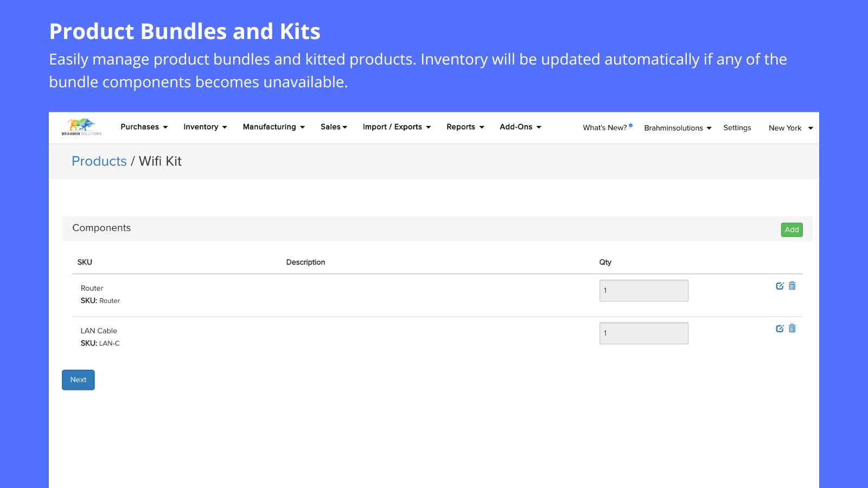Viewport: 868px width, 488px height.
Task: Navigate back to Products breadcrumb
Action: 99,161
